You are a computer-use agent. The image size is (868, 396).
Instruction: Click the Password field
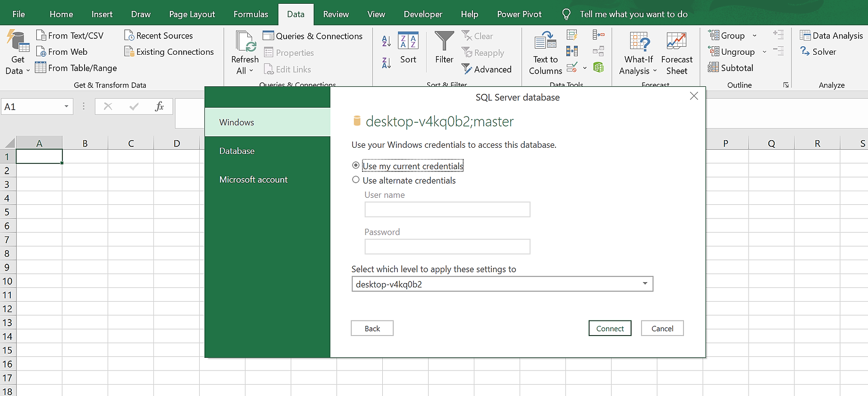click(x=447, y=246)
